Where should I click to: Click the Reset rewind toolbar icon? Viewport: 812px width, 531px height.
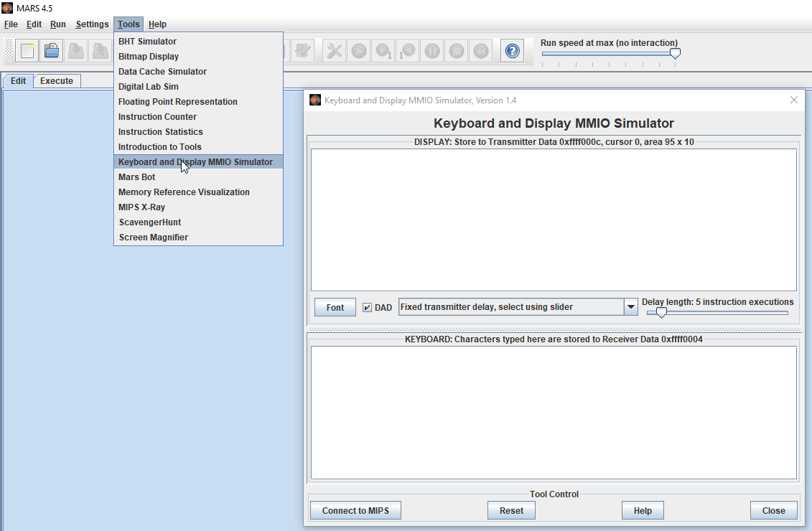coord(480,51)
